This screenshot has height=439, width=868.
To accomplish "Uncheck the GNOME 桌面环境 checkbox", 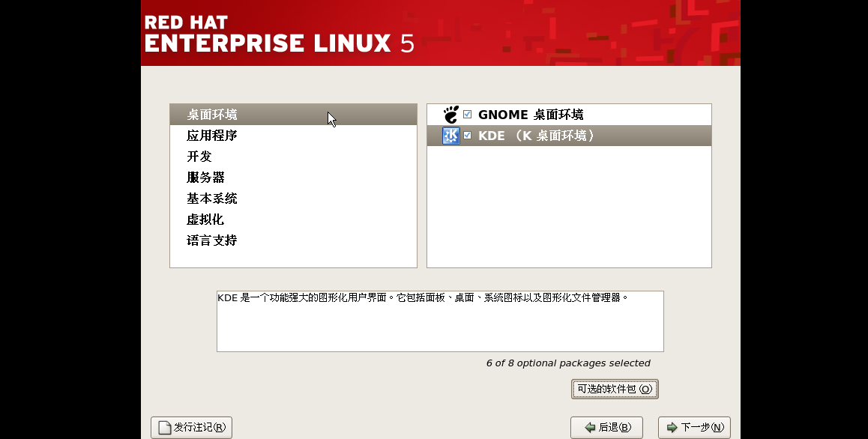I will [467, 114].
